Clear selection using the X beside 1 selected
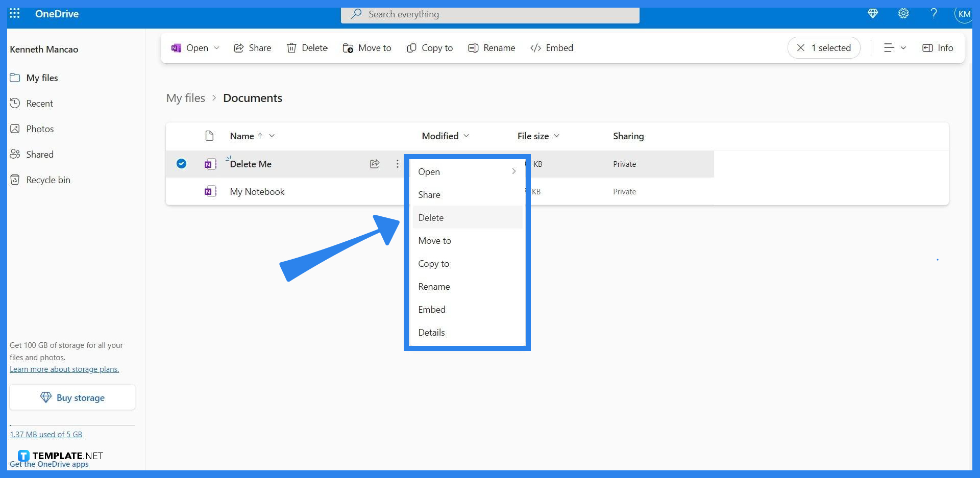 pyautogui.click(x=801, y=47)
